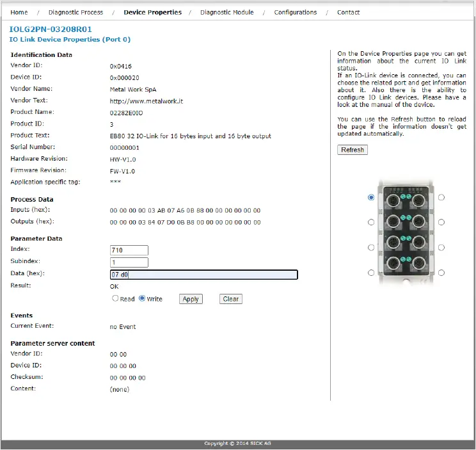
Task: Click vendor name Metal Work SpA
Action: click(x=133, y=90)
